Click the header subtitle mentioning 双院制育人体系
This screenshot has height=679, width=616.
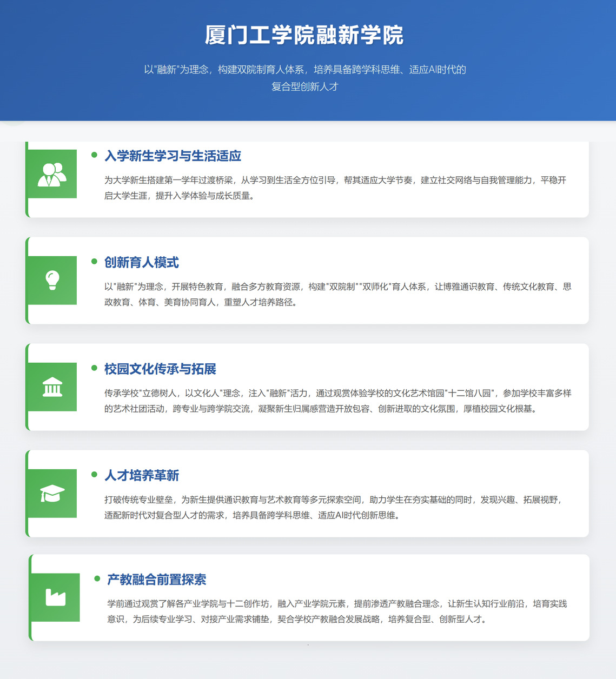tap(305, 77)
